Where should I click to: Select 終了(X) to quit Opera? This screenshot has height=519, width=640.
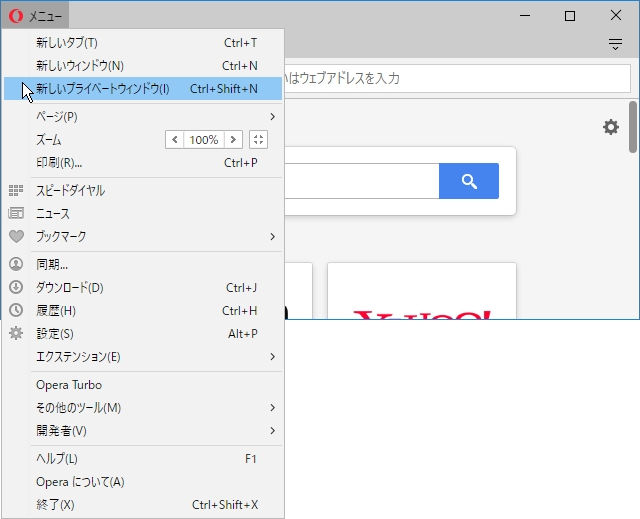(143, 505)
